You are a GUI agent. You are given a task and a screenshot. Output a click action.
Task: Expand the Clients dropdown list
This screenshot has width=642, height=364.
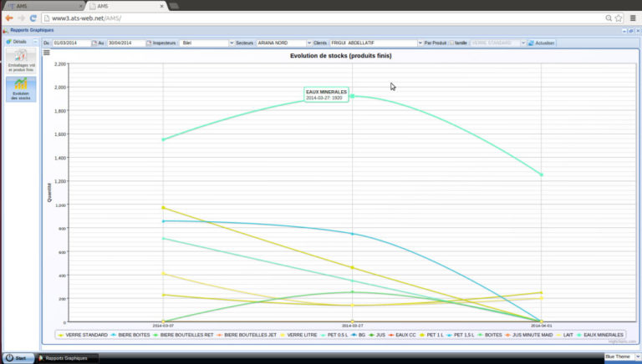[x=419, y=43]
